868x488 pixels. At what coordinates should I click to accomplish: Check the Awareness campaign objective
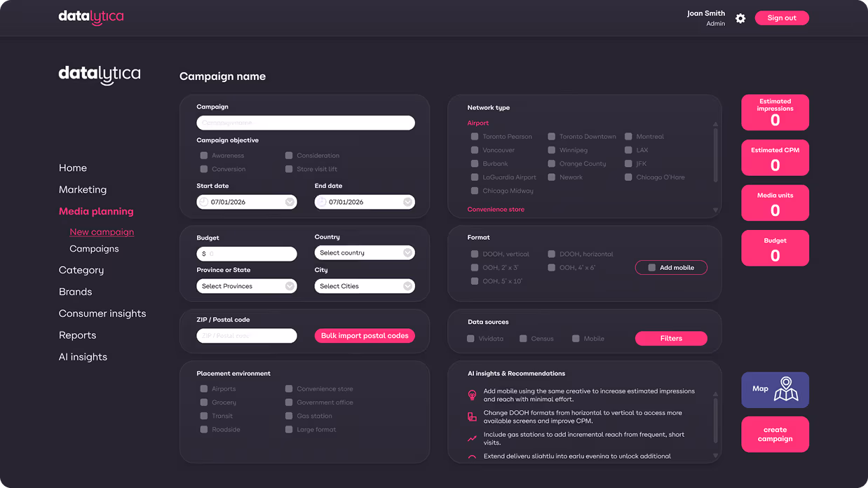coord(204,156)
